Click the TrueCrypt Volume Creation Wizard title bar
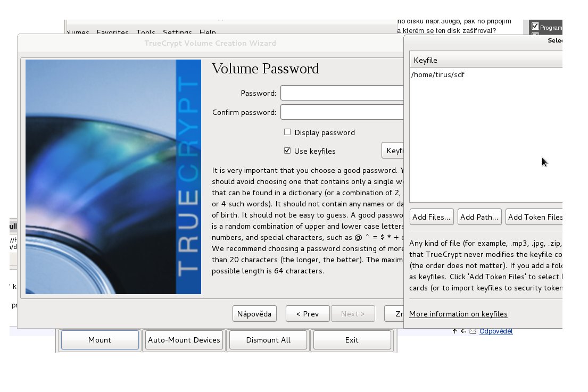Viewport: 588px width, 392px height. (210, 43)
